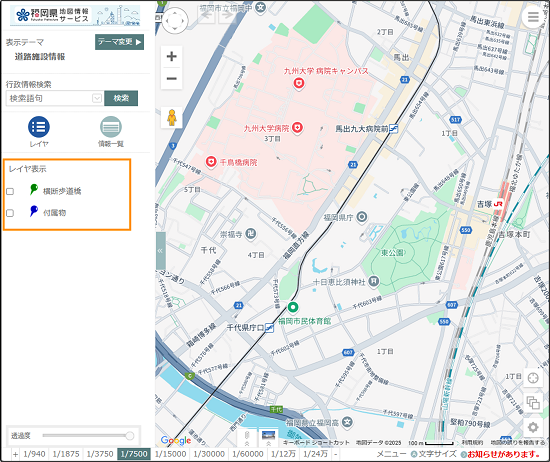
Task: Click the 検索 search button
Action: [x=121, y=98]
